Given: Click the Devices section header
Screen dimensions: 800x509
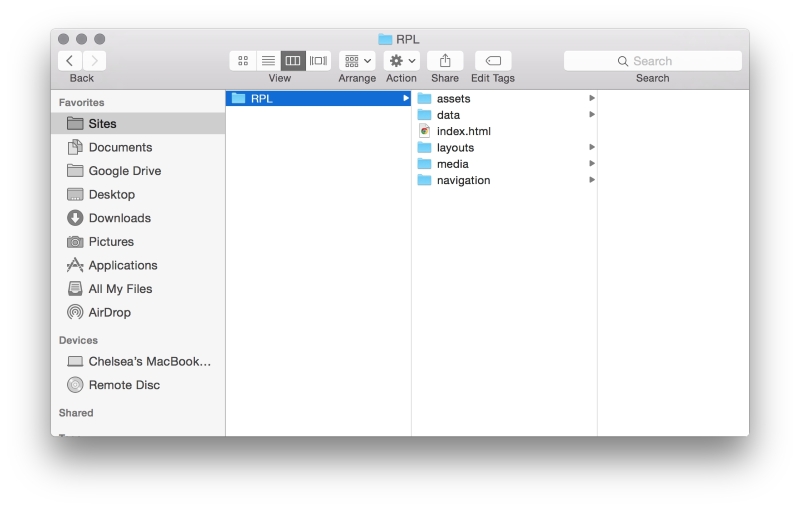Looking at the screenshot, I should click(x=78, y=340).
